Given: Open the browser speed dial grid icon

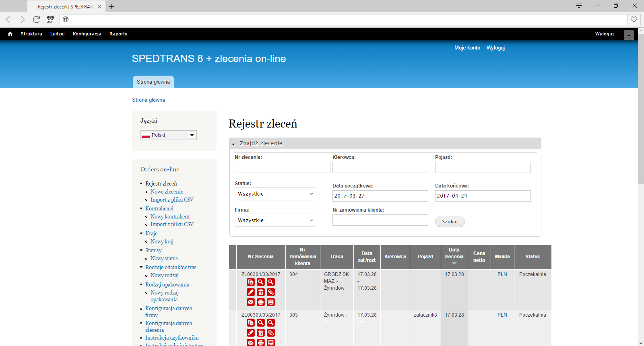Looking at the screenshot, I should [x=50, y=19].
